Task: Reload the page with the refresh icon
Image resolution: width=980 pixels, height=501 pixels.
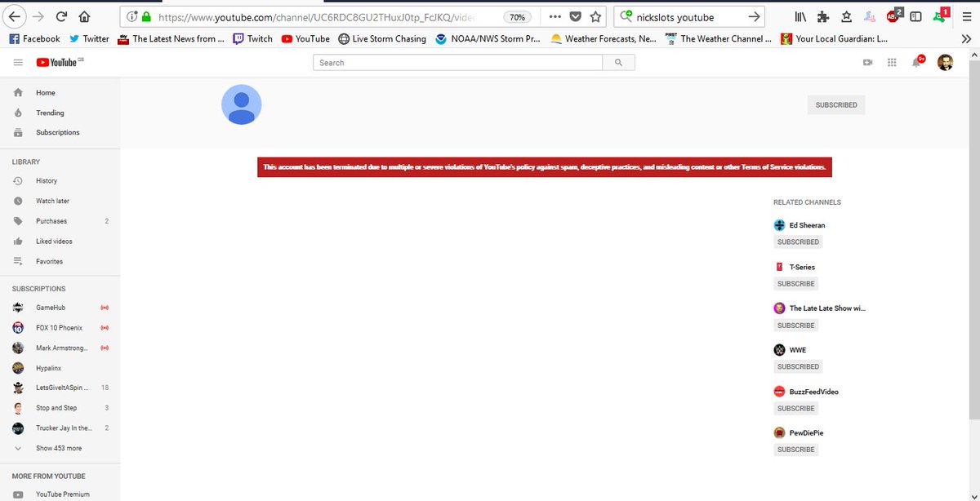Action: (x=62, y=16)
